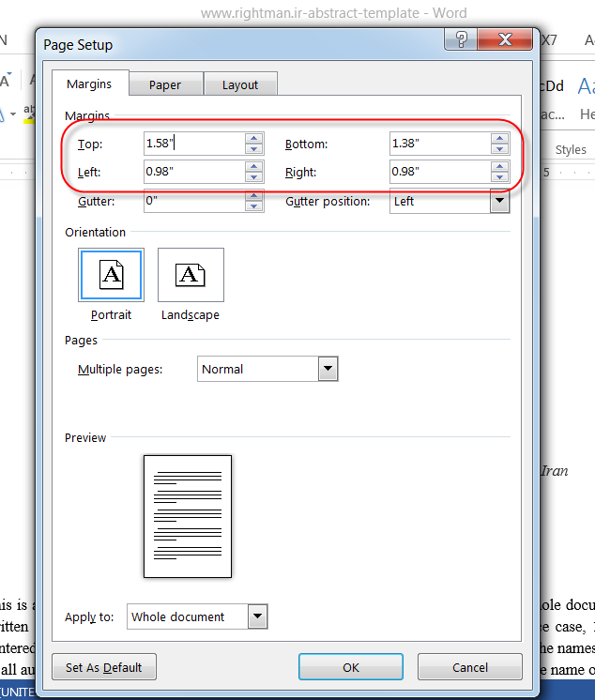Click the Cancel button

(x=469, y=667)
